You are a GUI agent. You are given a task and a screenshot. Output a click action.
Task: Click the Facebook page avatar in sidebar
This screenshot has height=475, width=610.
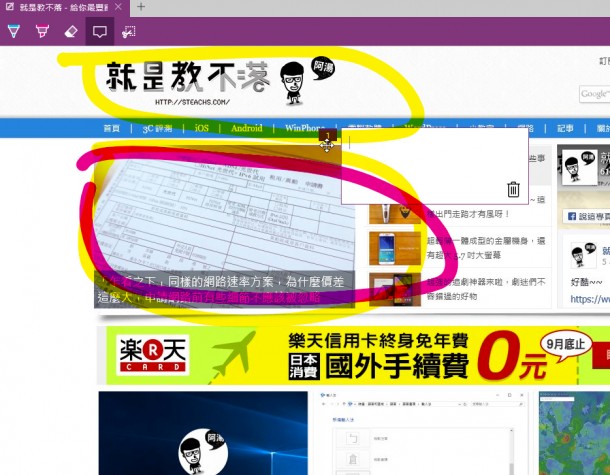580,168
